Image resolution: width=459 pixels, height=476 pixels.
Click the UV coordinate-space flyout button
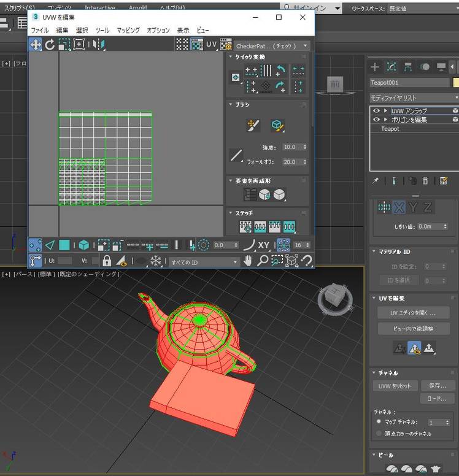click(212, 45)
